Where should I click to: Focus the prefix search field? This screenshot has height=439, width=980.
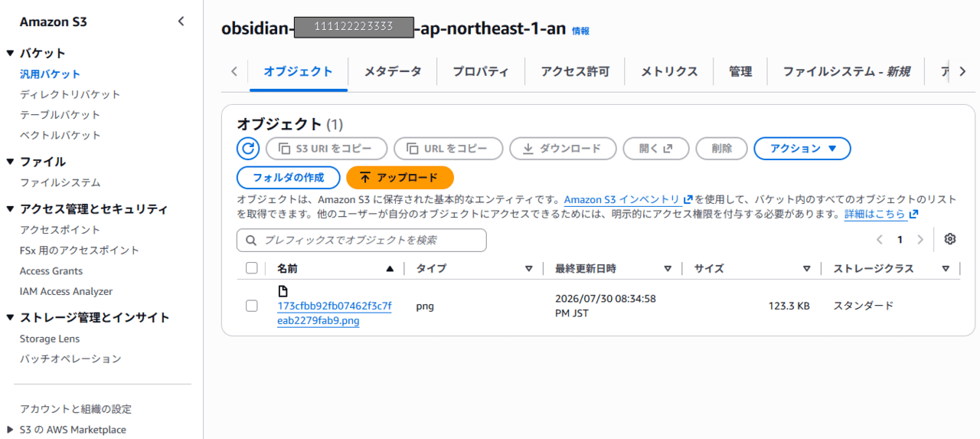pyautogui.click(x=361, y=240)
